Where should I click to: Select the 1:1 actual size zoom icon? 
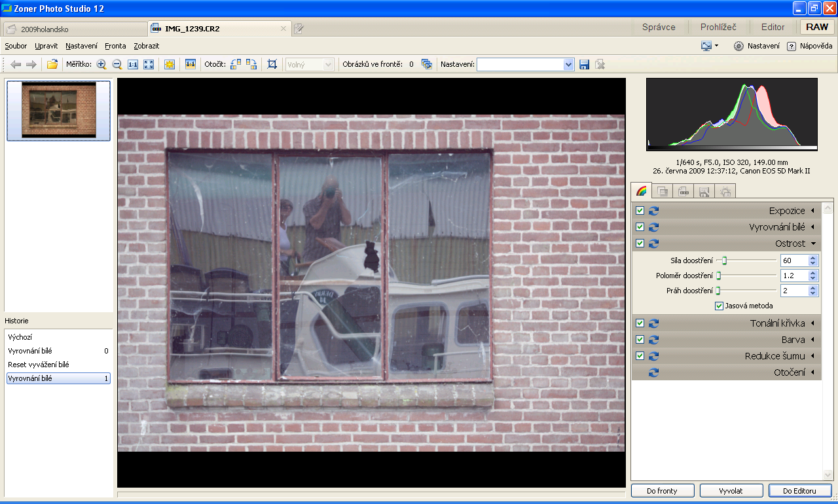coord(133,64)
